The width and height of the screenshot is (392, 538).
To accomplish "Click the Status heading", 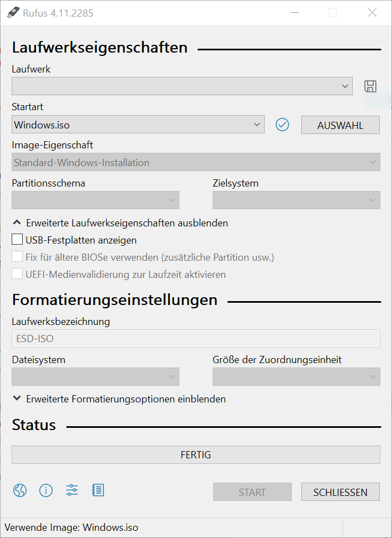I will tap(34, 425).
